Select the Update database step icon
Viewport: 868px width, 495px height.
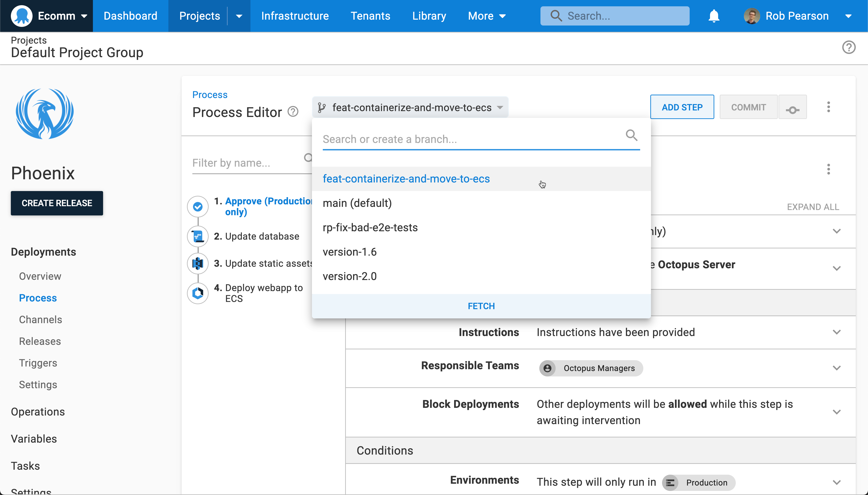coord(198,236)
